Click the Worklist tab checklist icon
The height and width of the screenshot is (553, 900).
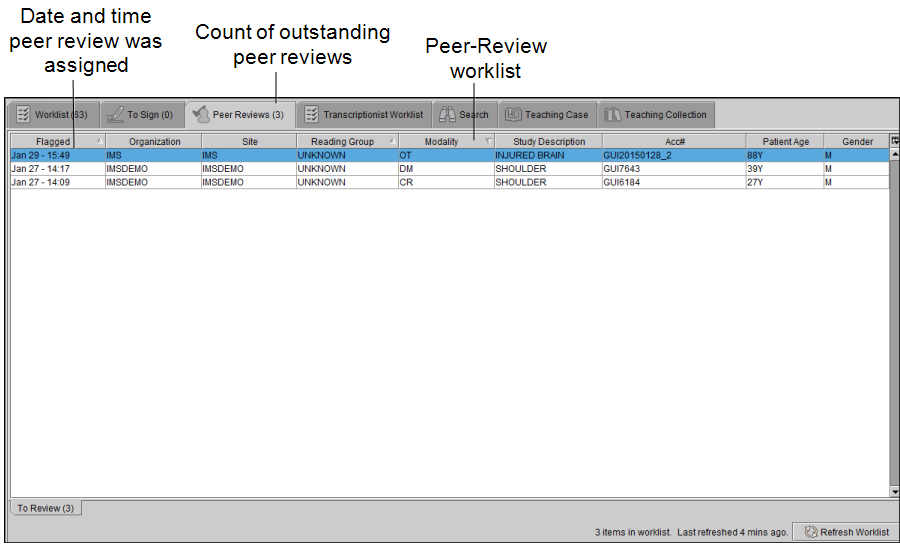coord(23,114)
